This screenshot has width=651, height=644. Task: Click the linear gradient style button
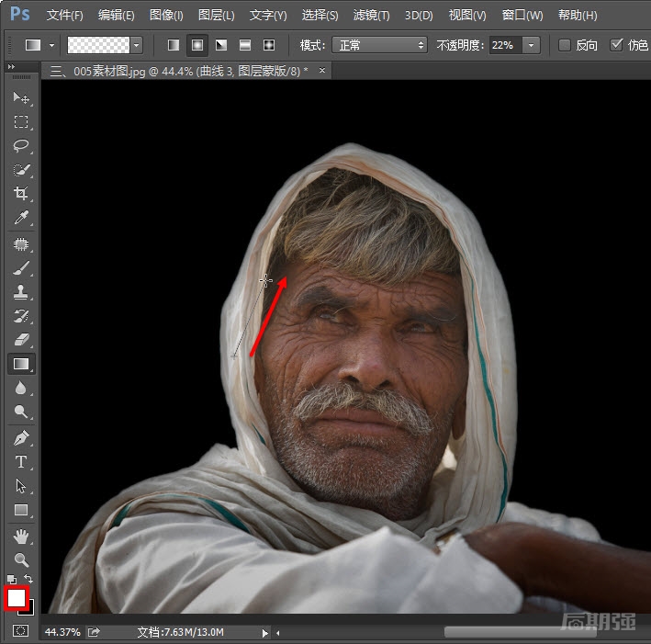click(173, 45)
